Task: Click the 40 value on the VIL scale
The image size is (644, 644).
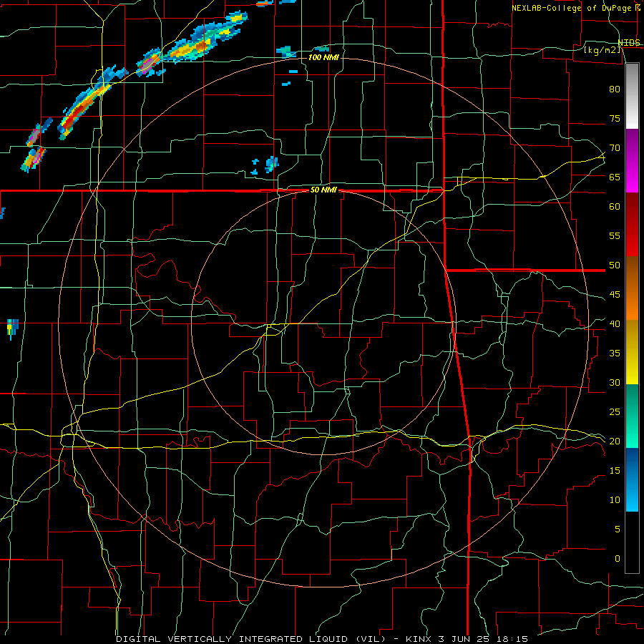Action: (615, 323)
